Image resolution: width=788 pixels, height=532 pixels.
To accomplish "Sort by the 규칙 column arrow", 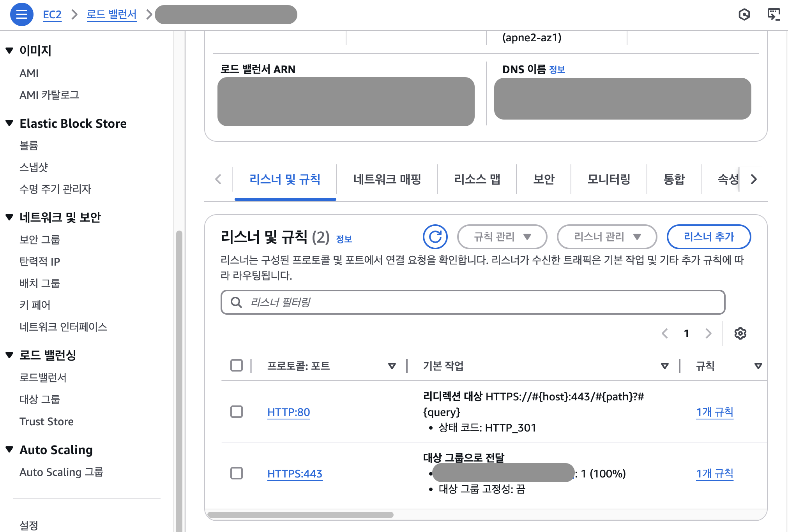I will click(758, 366).
